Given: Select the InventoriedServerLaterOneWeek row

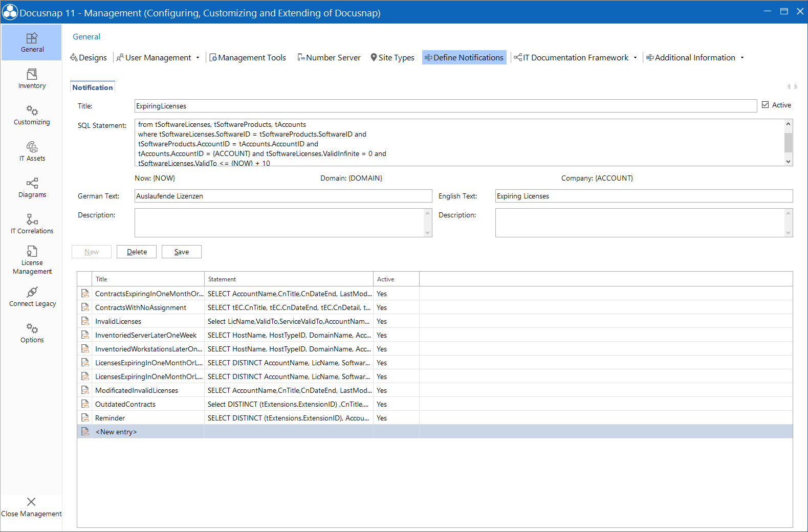Looking at the screenshot, I should pyautogui.click(x=435, y=335).
